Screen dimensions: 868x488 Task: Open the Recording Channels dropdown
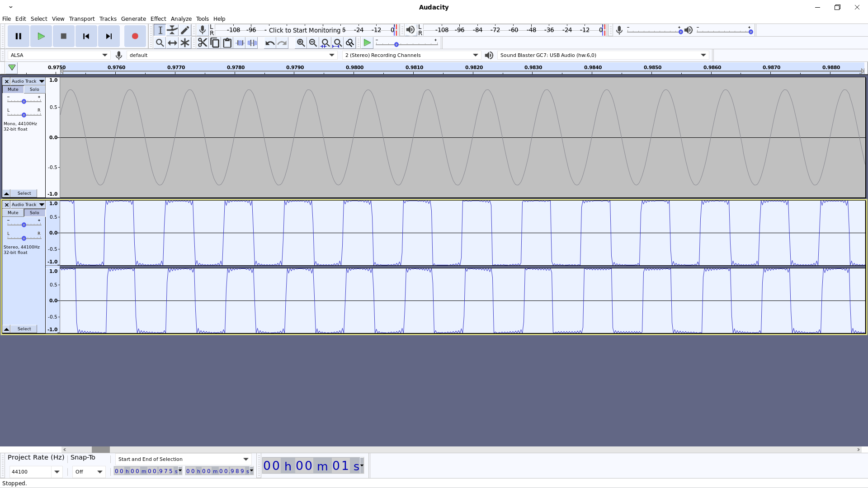(411, 55)
